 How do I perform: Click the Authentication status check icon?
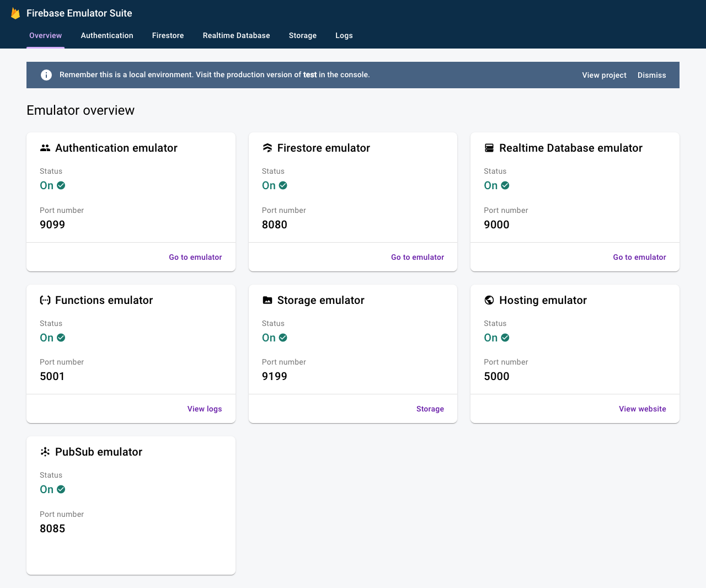(x=61, y=185)
